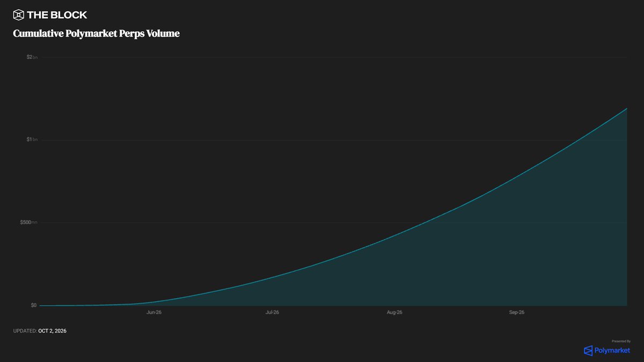Image resolution: width=644 pixels, height=362 pixels.
Task: Click the Sep-26 x-axis label
Action: [x=517, y=312]
